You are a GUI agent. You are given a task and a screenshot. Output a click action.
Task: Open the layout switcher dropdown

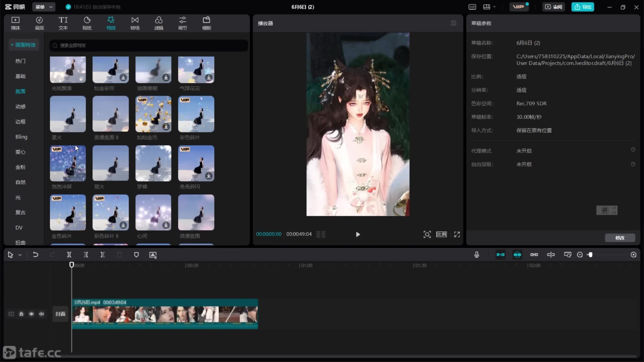(490, 7)
